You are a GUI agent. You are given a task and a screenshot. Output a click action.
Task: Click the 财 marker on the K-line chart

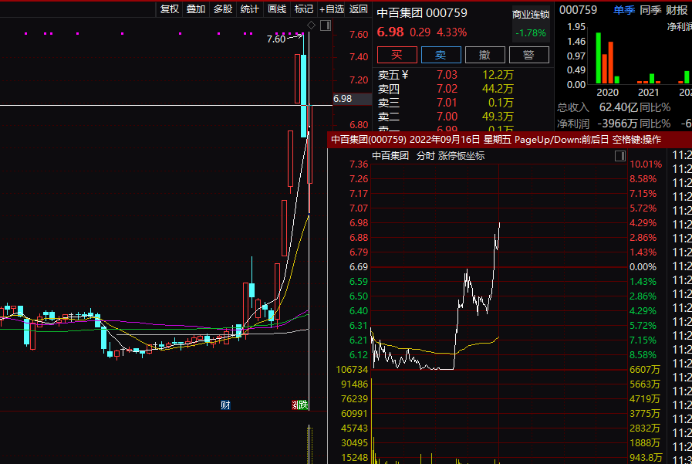[x=225, y=405]
